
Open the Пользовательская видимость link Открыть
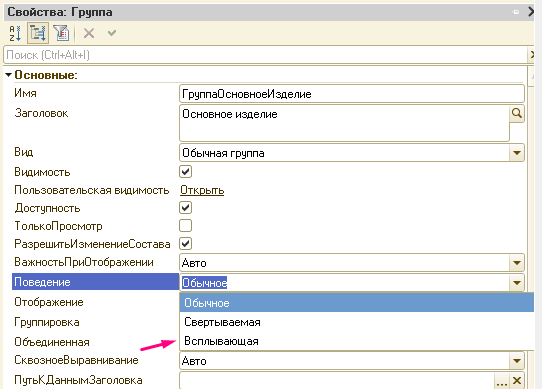click(202, 190)
